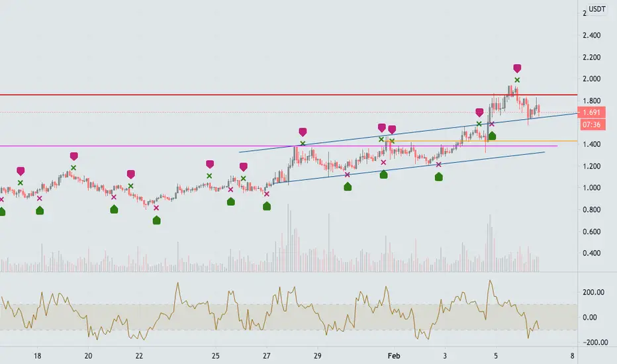Image resolution: width=617 pixels, height=364 pixels.
Task: Select the upper blue channel trendline
Action: 408,132
